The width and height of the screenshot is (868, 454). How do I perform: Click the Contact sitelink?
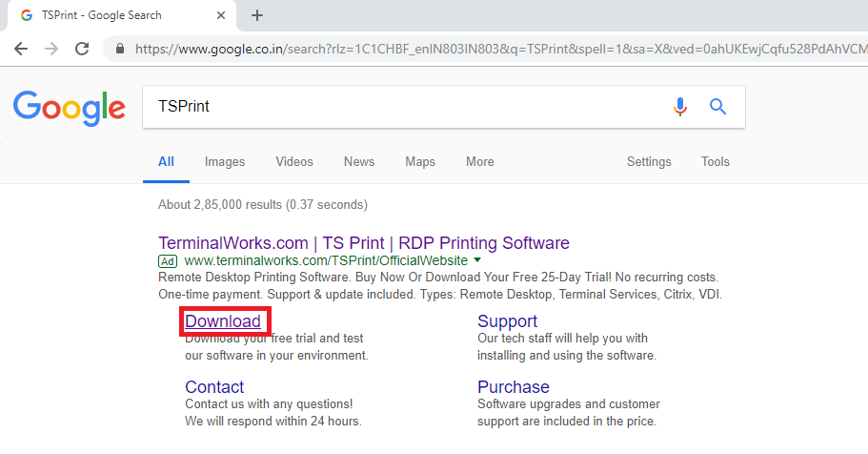pyautogui.click(x=214, y=386)
